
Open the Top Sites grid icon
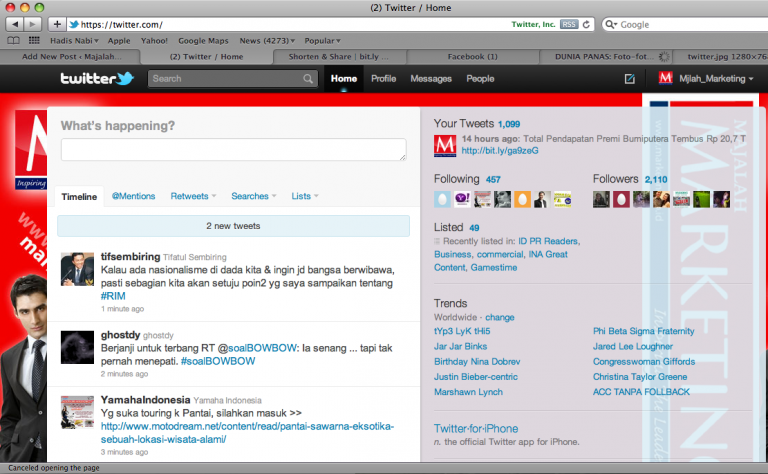click(x=33, y=41)
